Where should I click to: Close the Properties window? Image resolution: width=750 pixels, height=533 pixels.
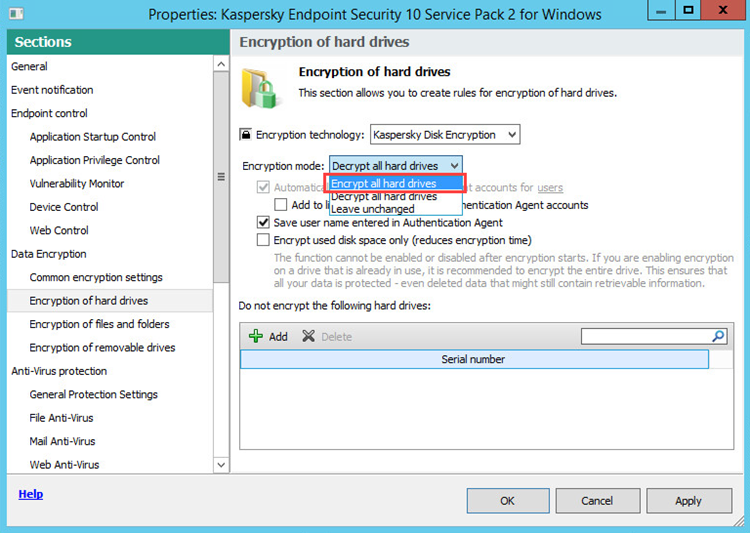coord(723,10)
